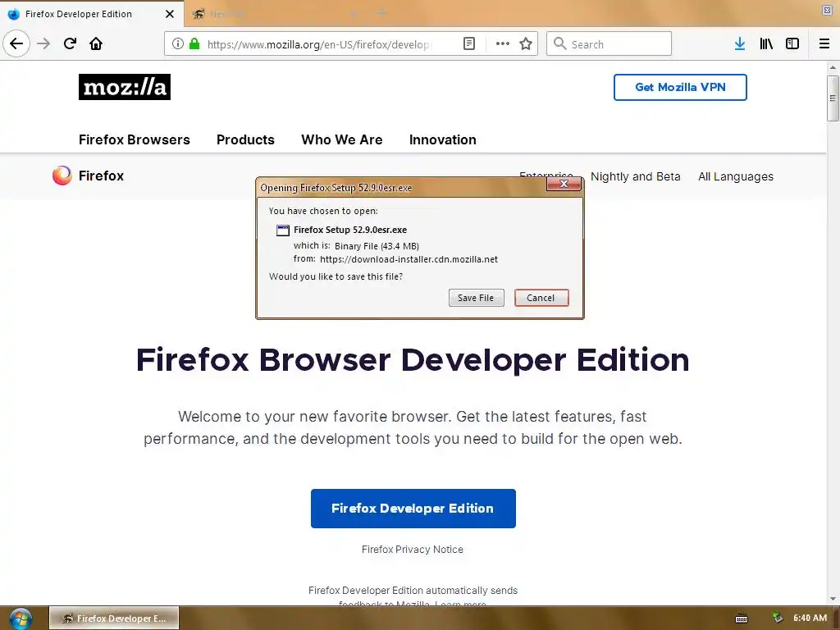840x630 pixels.
Task: Bookmark this page with the star
Action: [x=526, y=43]
